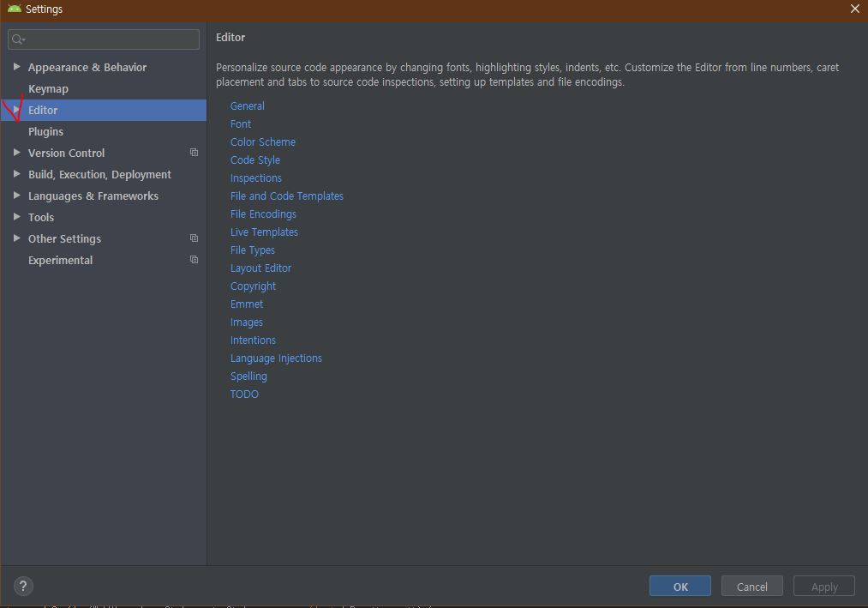Click the project-level icon beside Version Control
Image resolution: width=868 pixels, height=608 pixels.
pyautogui.click(x=194, y=153)
